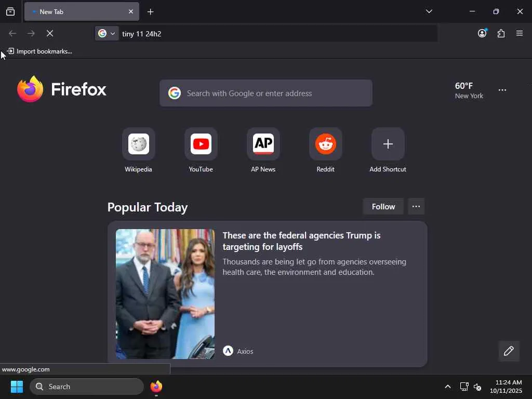The image size is (532, 399).
Task: Follow the Popular Today section
Action: click(383, 207)
